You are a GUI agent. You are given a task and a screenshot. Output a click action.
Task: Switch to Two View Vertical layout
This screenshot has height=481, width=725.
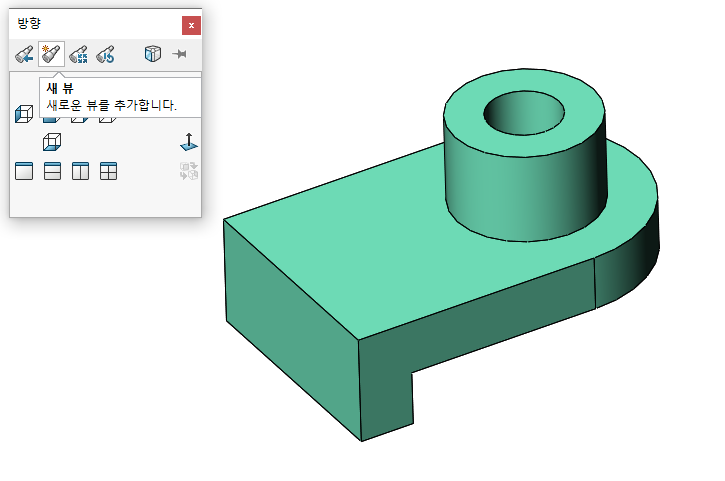pyautogui.click(x=80, y=171)
